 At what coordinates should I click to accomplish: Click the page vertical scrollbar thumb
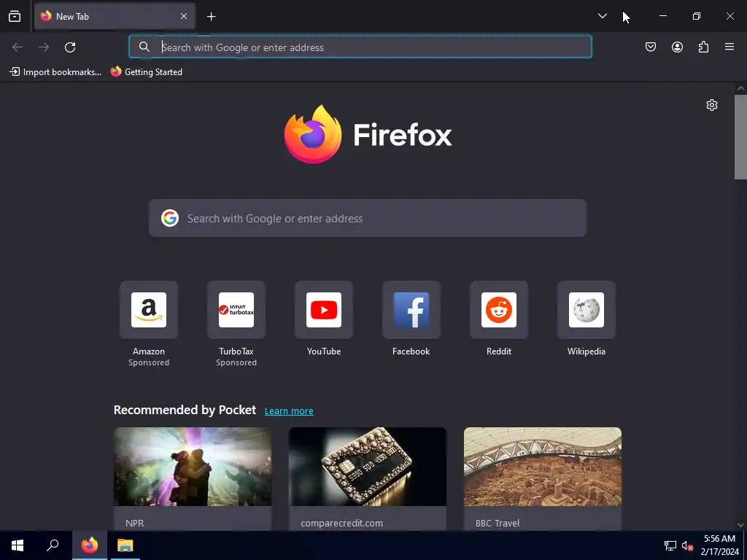coord(740,136)
